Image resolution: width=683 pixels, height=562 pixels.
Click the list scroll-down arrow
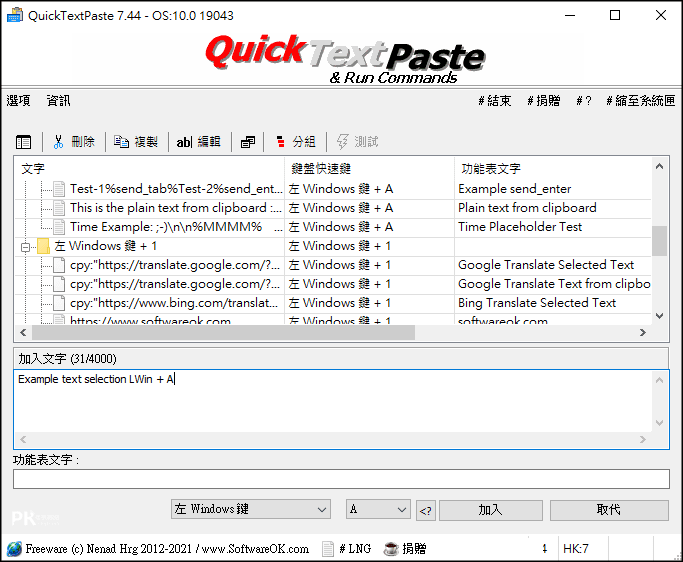click(x=659, y=316)
